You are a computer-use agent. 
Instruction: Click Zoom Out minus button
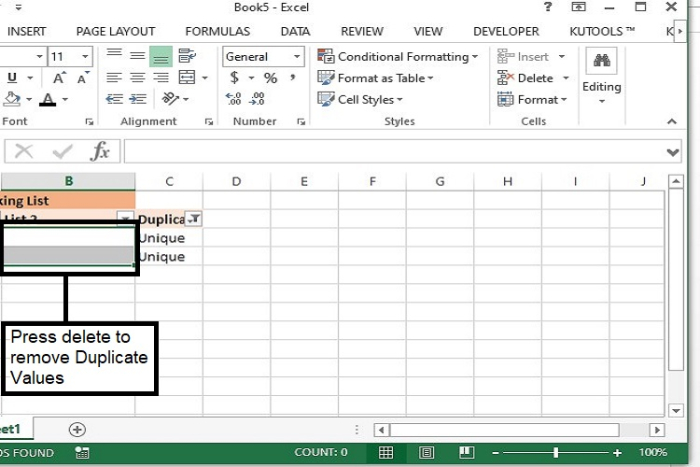click(x=495, y=453)
